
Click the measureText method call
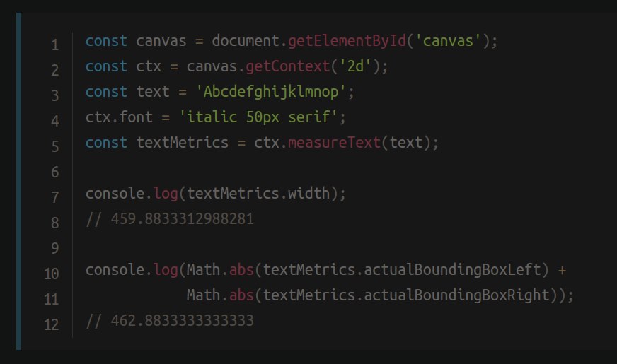point(334,142)
